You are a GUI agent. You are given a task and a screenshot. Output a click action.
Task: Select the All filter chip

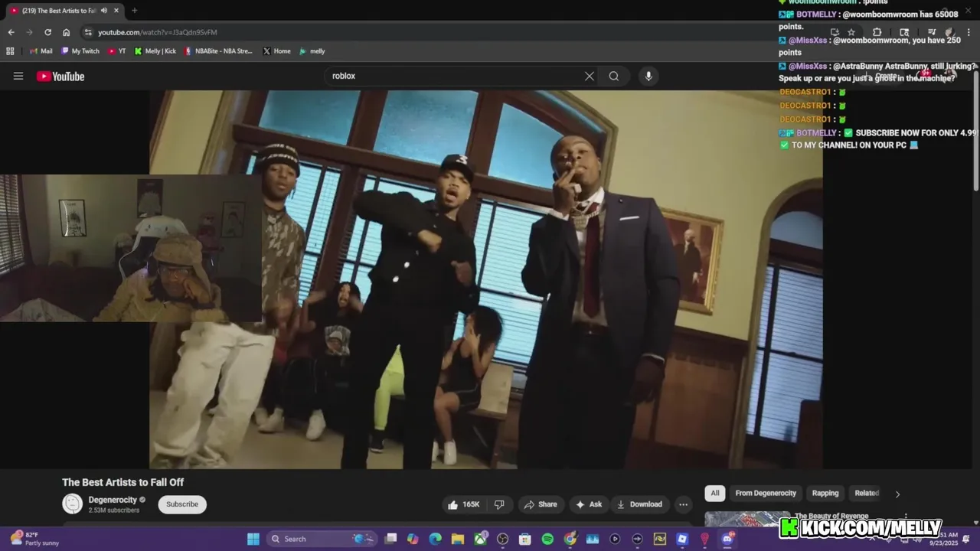point(714,493)
